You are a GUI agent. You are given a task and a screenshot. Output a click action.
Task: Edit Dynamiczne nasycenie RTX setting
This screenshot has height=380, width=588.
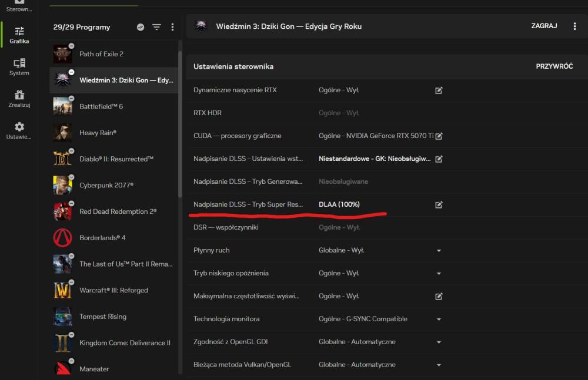click(x=439, y=90)
